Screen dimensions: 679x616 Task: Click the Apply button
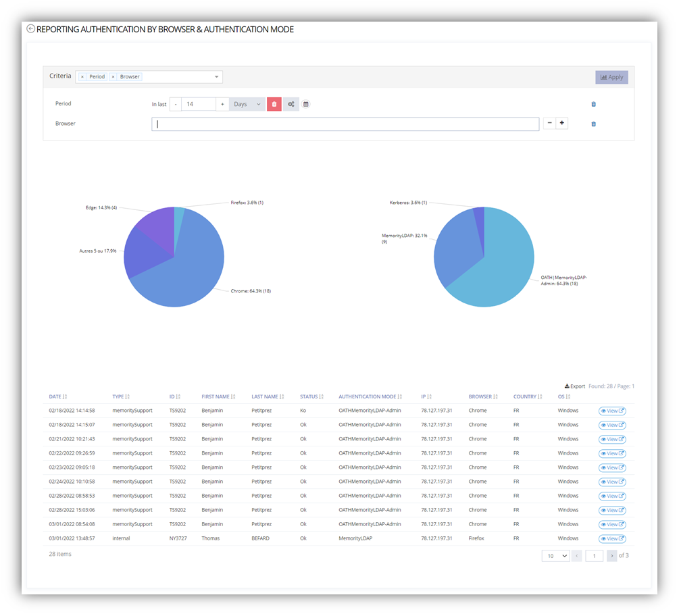pos(611,77)
